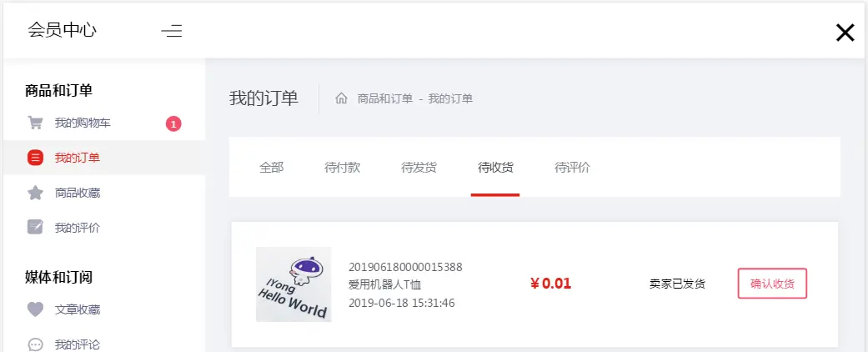Screen dimensions: 868x352
Task: Open the IYong Hello World product thumbnail
Action: [x=294, y=284]
